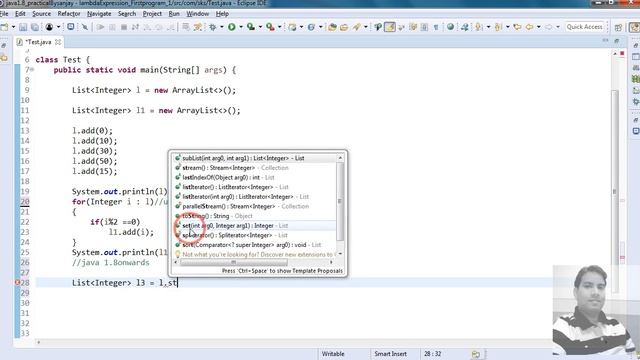Select stream() proposal in autocomplete list
The height and width of the screenshot is (360, 640).
[255, 168]
